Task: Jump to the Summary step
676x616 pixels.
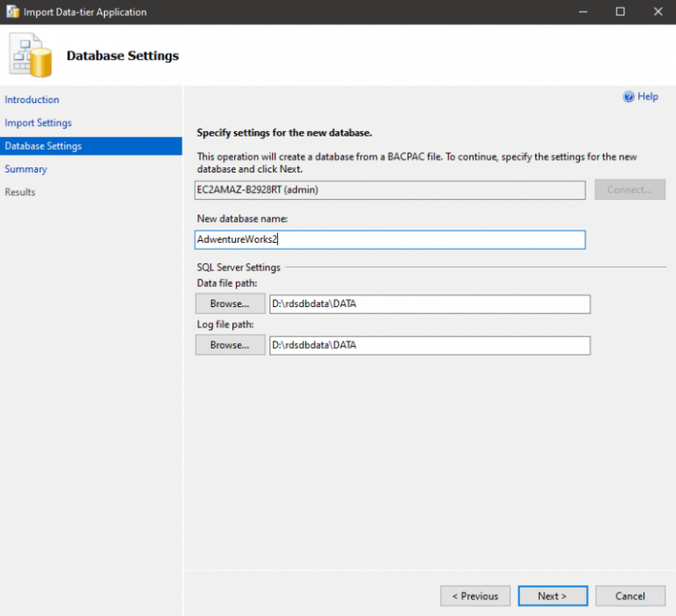Action: click(x=26, y=169)
